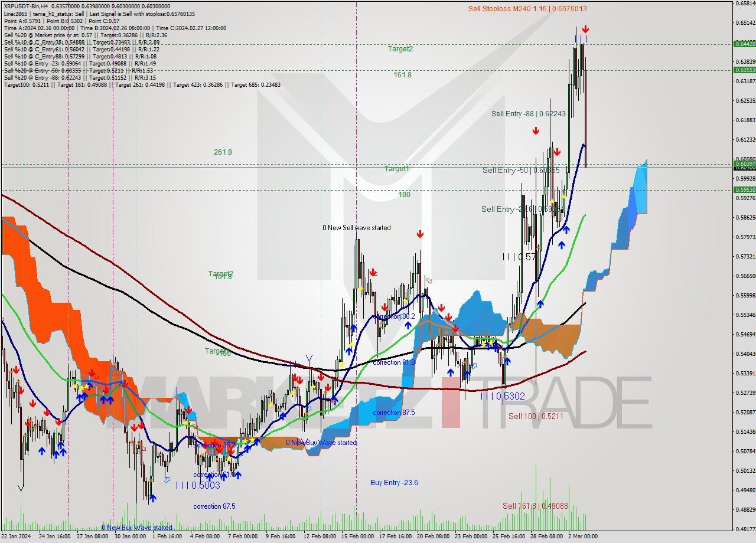Select the '4 Feb 08:00' time axis label
This screenshot has height=543, width=756.
click(206, 537)
